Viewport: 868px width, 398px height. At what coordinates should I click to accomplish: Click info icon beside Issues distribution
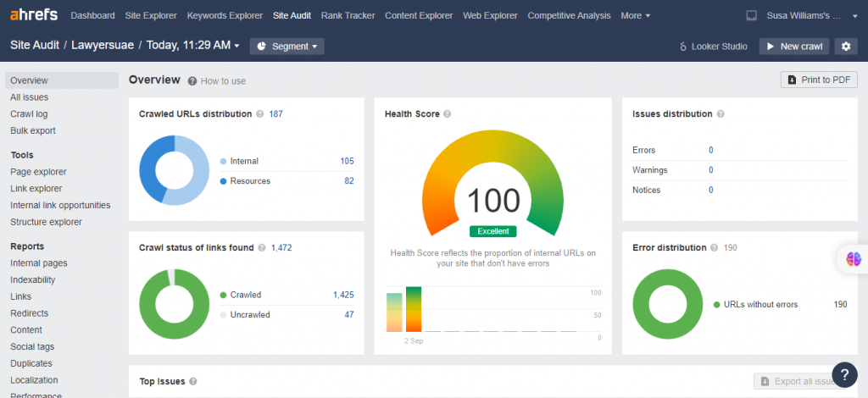721,113
